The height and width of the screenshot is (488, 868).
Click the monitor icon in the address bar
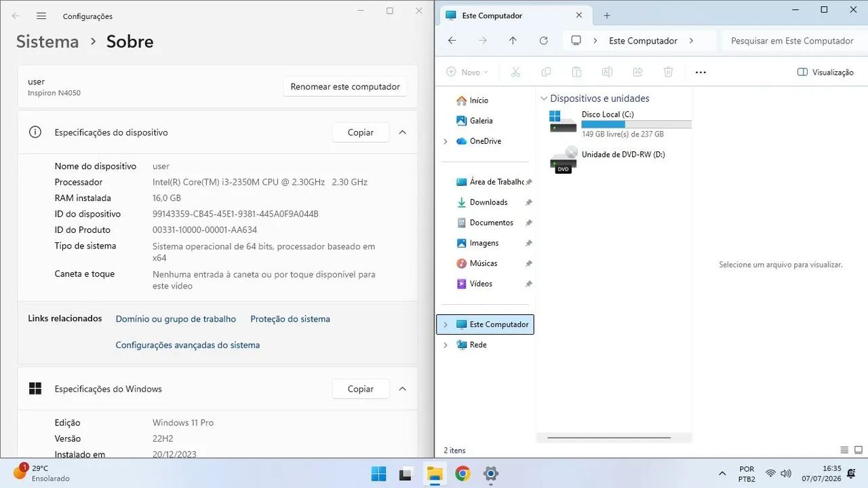(576, 41)
